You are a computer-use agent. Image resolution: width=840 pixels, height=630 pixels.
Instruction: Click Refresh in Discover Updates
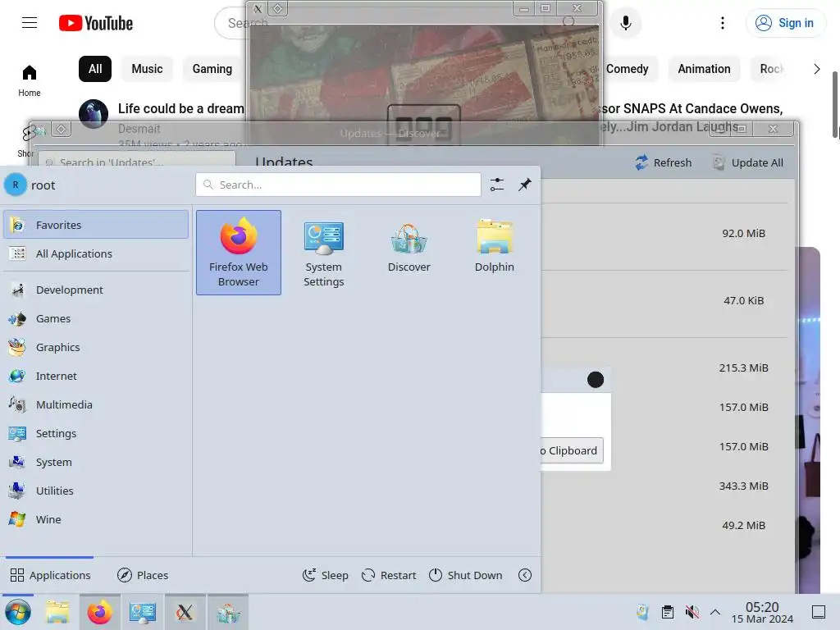point(663,162)
